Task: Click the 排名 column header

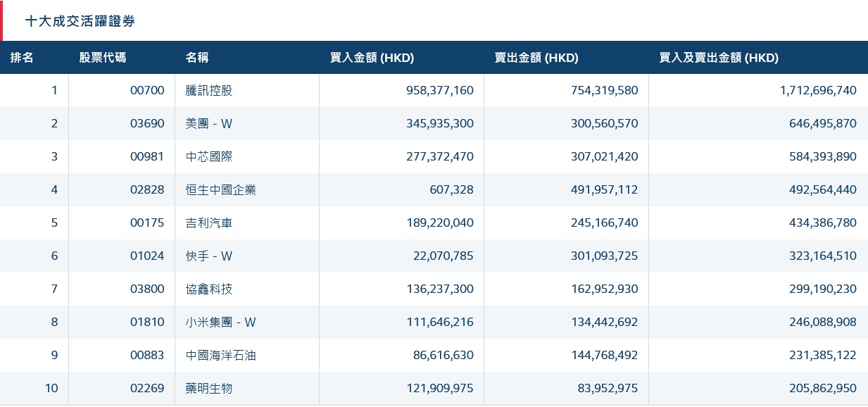Action: click(x=22, y=58)
